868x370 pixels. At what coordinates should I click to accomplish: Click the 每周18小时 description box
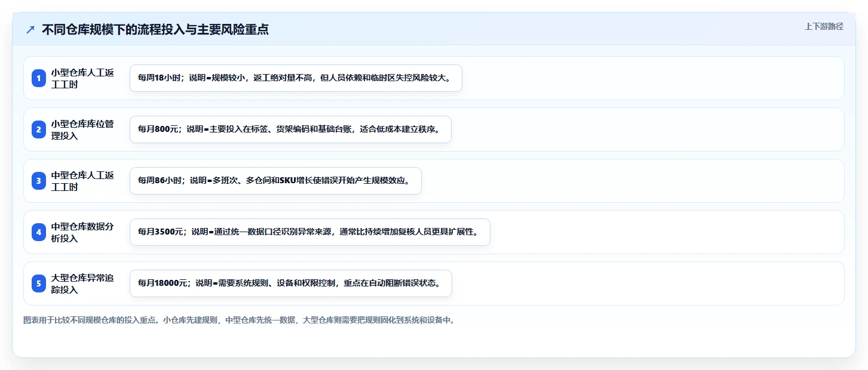pyautogui.click(x=296, y=78)
